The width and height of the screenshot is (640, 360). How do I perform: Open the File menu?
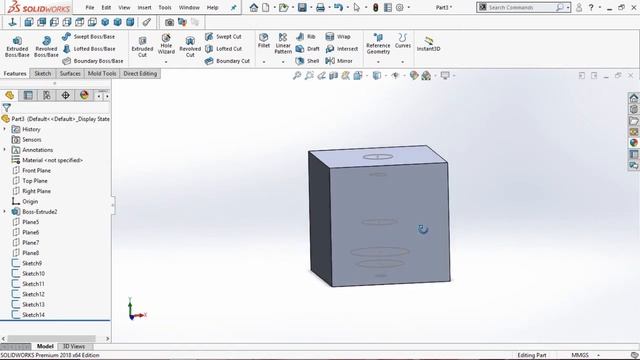coord(90,7)
